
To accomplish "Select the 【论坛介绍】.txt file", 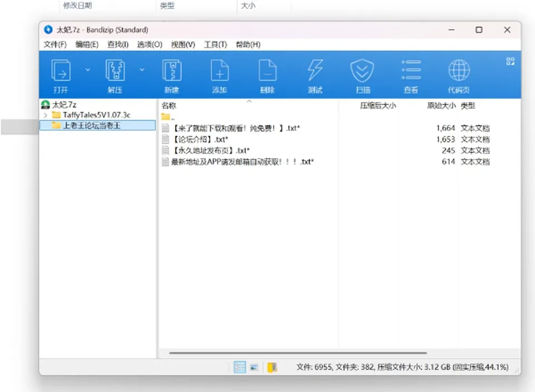I will click(x=200, y=139).
